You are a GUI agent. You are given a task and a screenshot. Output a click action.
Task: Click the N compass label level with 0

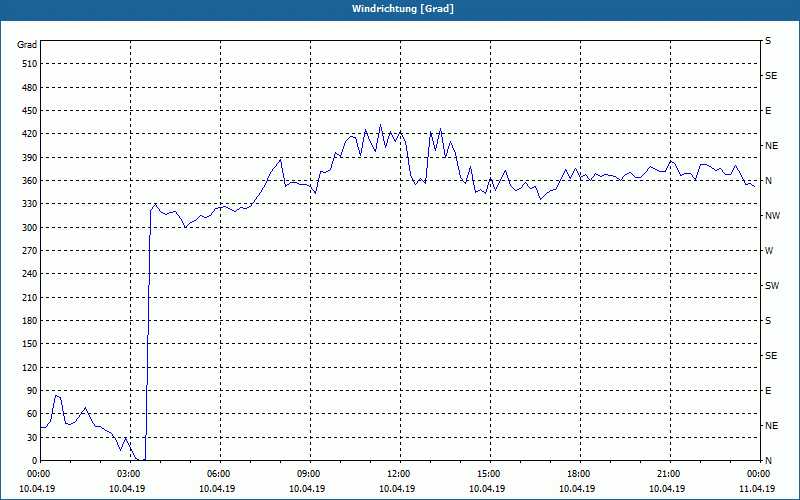769,461
